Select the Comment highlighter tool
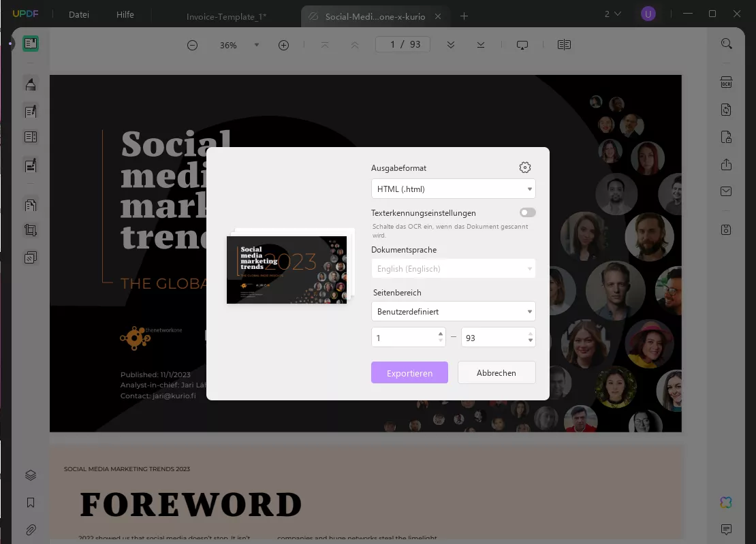The image size is (756, 544). [x=31, y=85]
